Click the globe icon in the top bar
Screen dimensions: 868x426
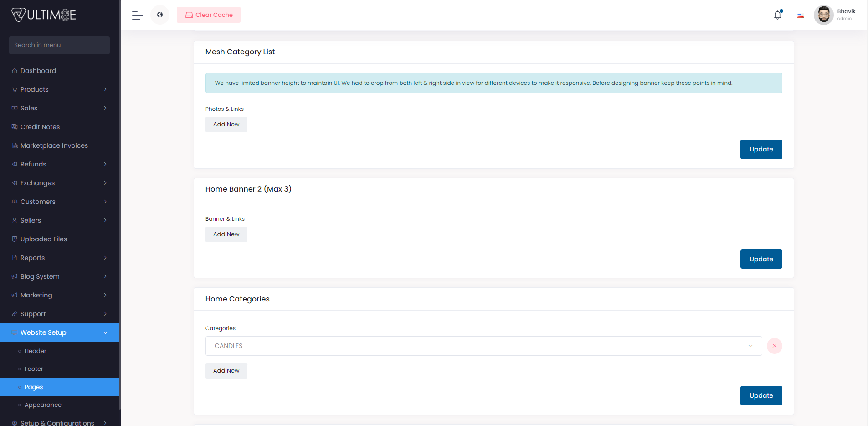tap(159, 15)
